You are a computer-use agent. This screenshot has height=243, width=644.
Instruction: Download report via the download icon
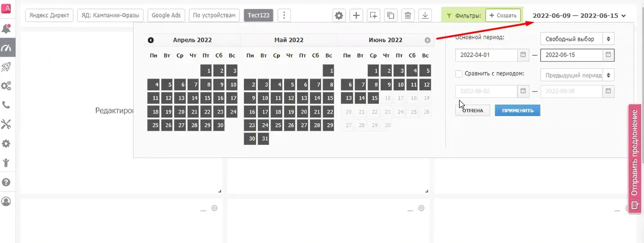(x=425, y=15)
